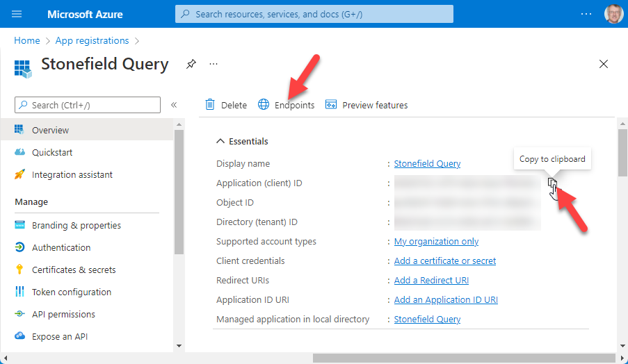
Task: Select Quickstart in the sidebar
Action: tap(51, 152)
